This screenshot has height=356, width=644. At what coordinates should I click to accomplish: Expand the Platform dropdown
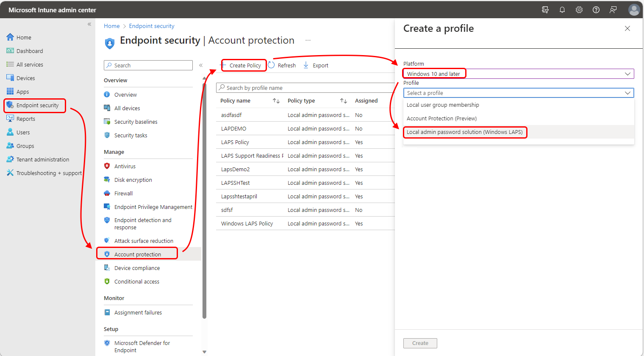coord(519,74)
